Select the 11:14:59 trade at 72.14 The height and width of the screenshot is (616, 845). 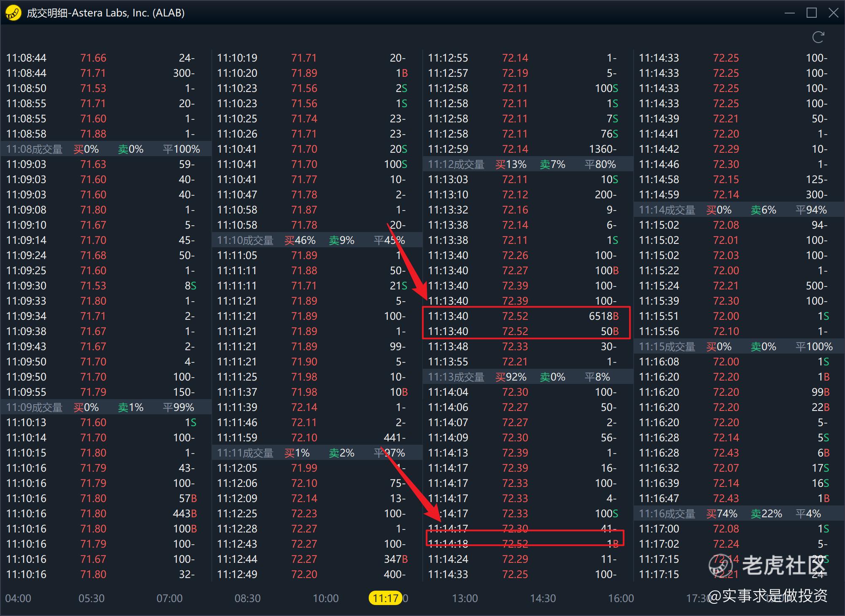739,195
